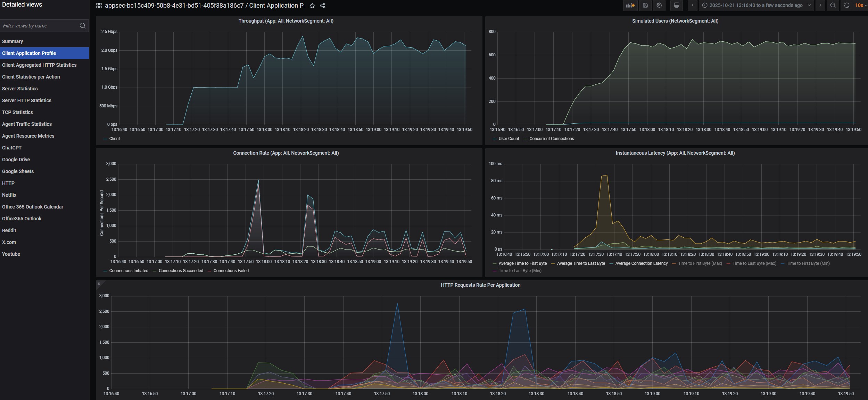This screenshot has width=868, height=400.
Task: Open the time range picker dropdown
Action: click(x=756, y=5)
